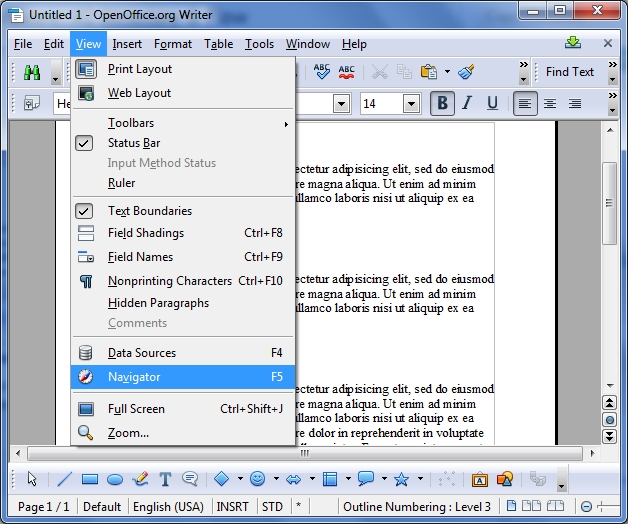Toggle Underline formatting button
The height and width of the screenshot is (524, 628).
coord(492,103)
